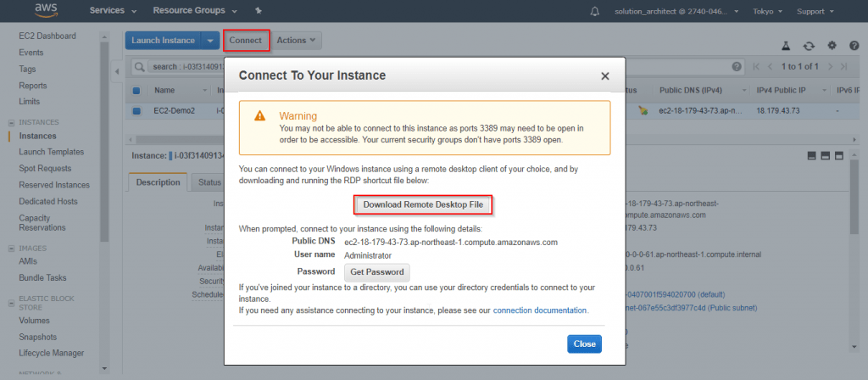The width and height of the screenshot is (868, 380).
Task: Collapse the ELASTIC BLOCK STORE section
Action: point(12,303)
